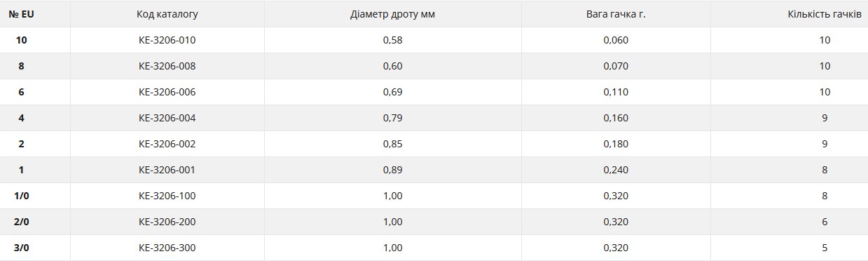The height and width of the screenshot is (261, 868).
Task: Click wire diameter value 0,58
Action: [393, 40]
